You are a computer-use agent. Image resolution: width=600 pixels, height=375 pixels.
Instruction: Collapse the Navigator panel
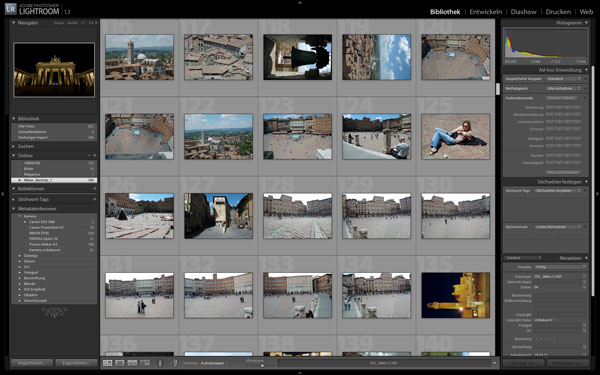(14, 23)
